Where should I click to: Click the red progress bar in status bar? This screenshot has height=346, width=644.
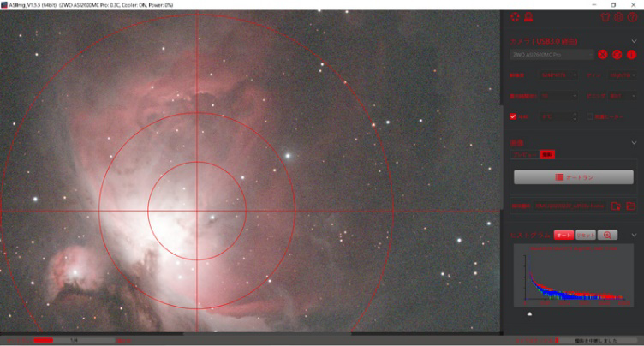tap(43, 340)
